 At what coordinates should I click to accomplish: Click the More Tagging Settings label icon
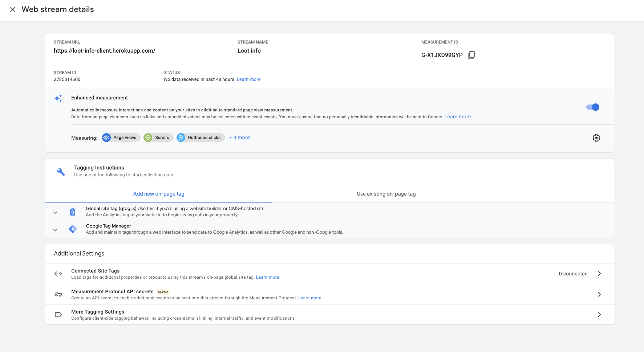click(x=58, y=315)
